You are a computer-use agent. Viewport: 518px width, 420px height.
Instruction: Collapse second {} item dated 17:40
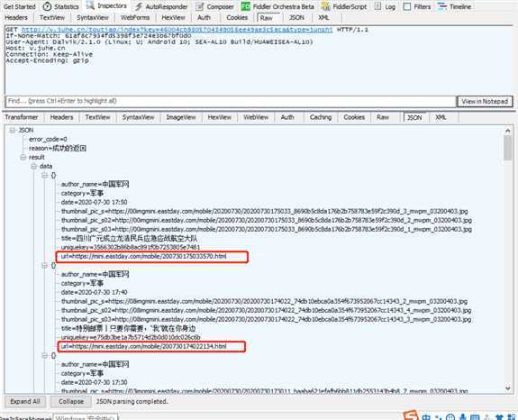tap(45, 265)
